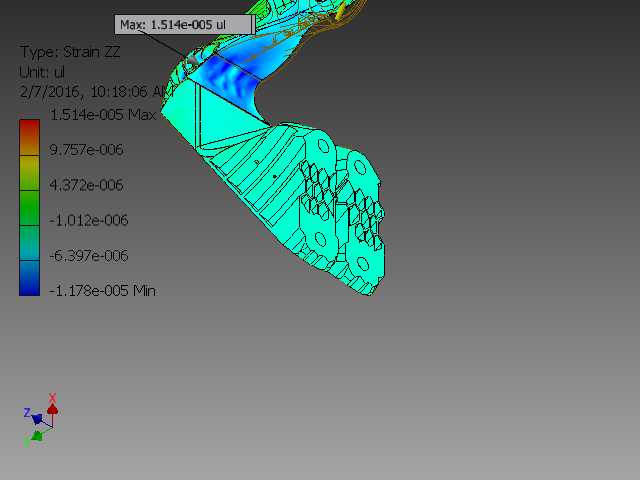Click the dark blue band of color bar
Viewport: 640px width, 480px height.
pos(29,278)
